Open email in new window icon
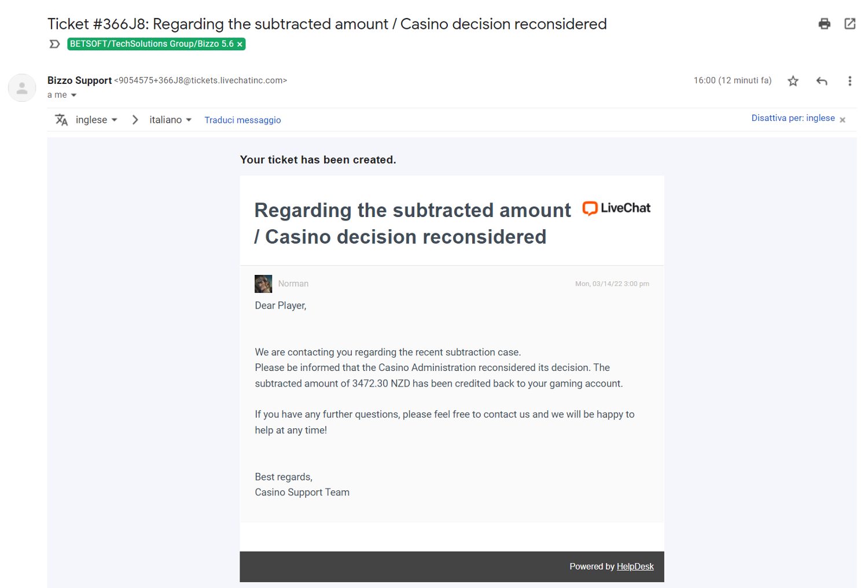 pyautogui.click(x=849, y=24)
